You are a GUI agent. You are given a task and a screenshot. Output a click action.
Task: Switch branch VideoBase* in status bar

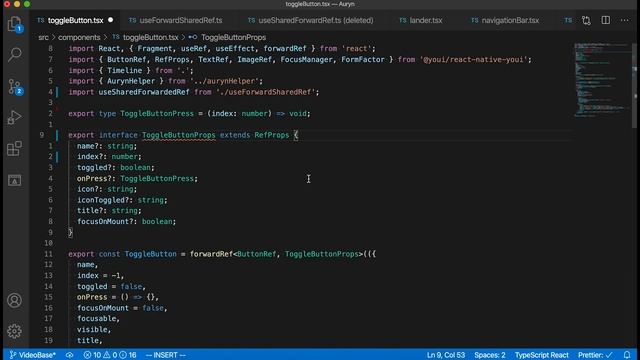point(32,355)
